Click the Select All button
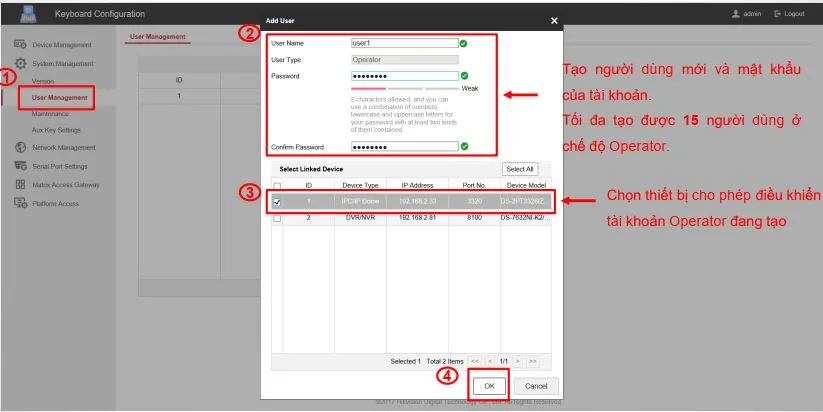The image size is (823, 412). point(520,169)
